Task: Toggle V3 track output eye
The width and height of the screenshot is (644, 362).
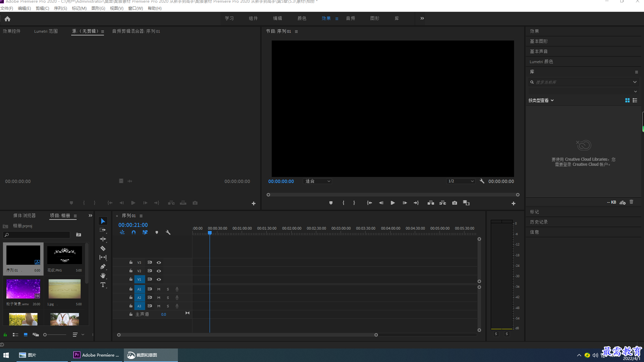Action: coord(159,262)
